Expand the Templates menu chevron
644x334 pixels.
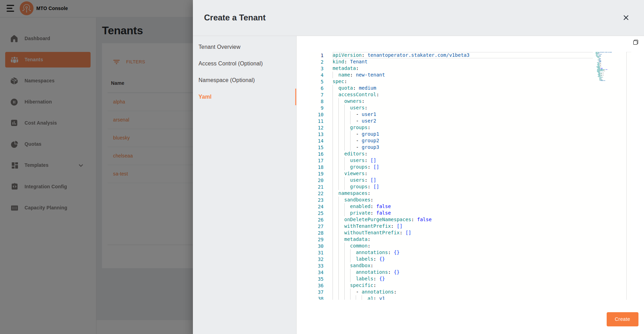[81, 165]
